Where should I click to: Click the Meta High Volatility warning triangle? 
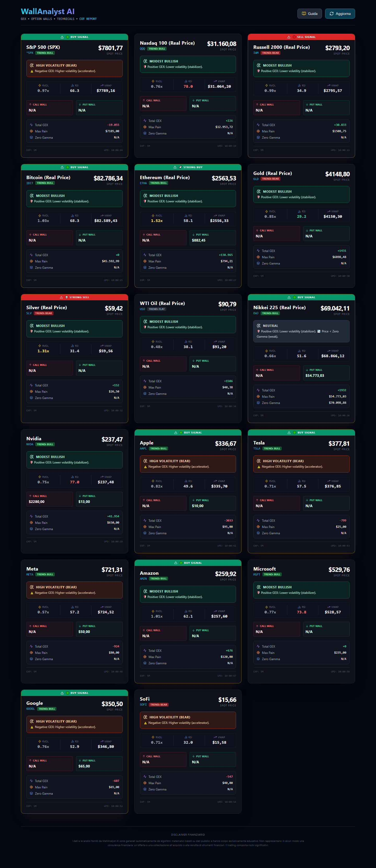(x=32, y=593)
